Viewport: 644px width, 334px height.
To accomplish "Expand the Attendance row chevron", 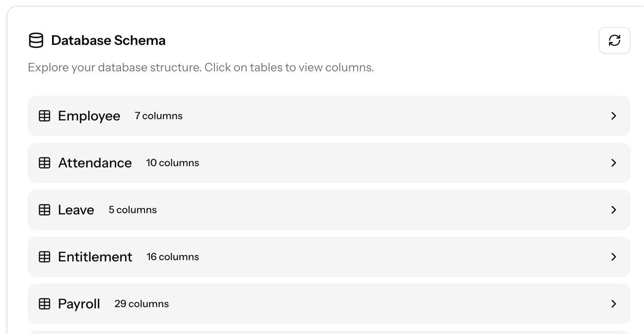I will click(613, 163).
